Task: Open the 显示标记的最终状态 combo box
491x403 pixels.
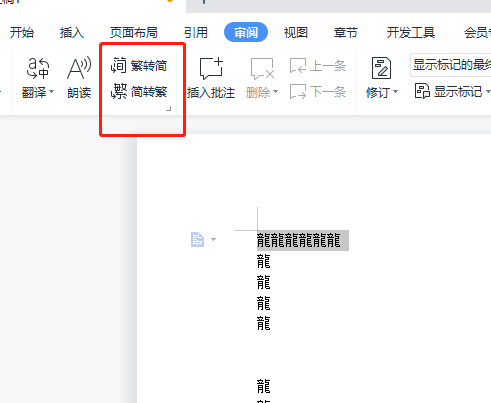Action: coord(451,65)
